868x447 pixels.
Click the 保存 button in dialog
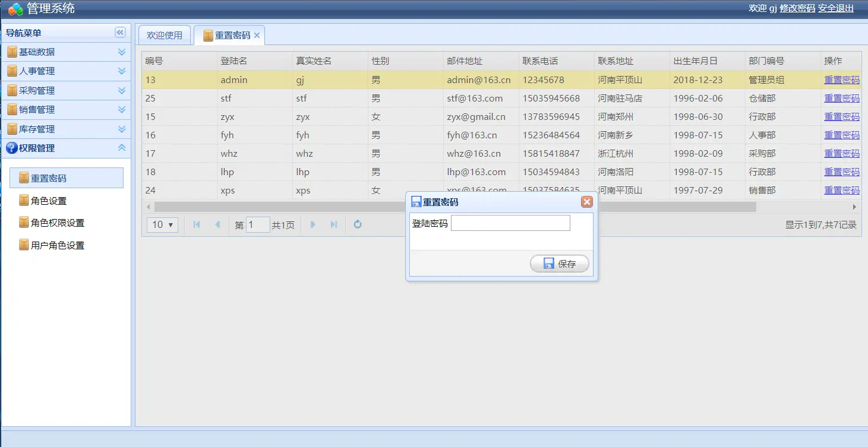(x=560, y=264)
